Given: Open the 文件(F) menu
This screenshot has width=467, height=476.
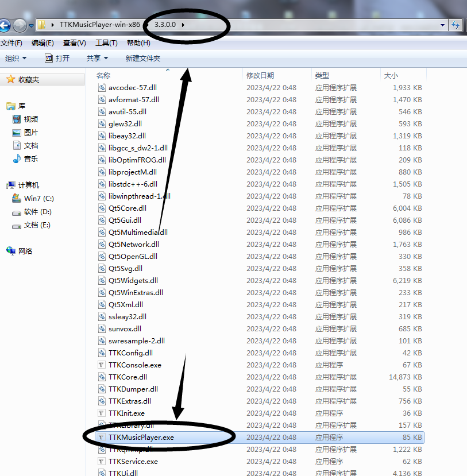Looking at the screenshot, I should pyautogui.click(x=11, y=43).
